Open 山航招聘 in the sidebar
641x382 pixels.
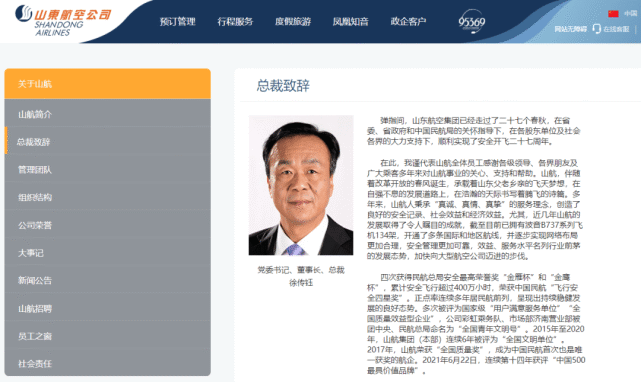coord(108,308)
